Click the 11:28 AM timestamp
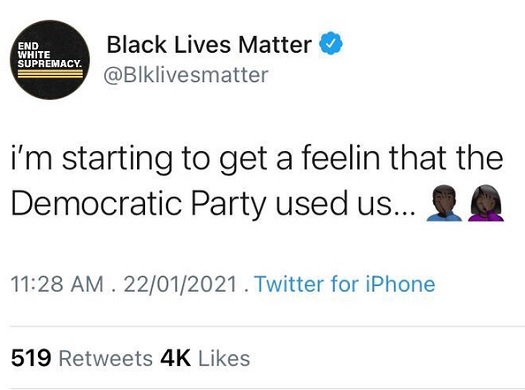This screenshot has height=390, width=525. click(57, 284)
